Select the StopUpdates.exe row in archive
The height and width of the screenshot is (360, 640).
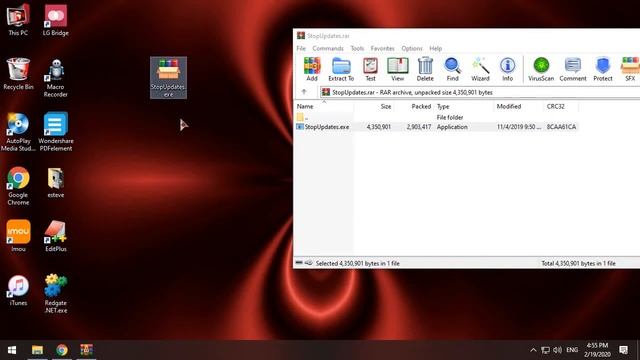tap(436, 127)
